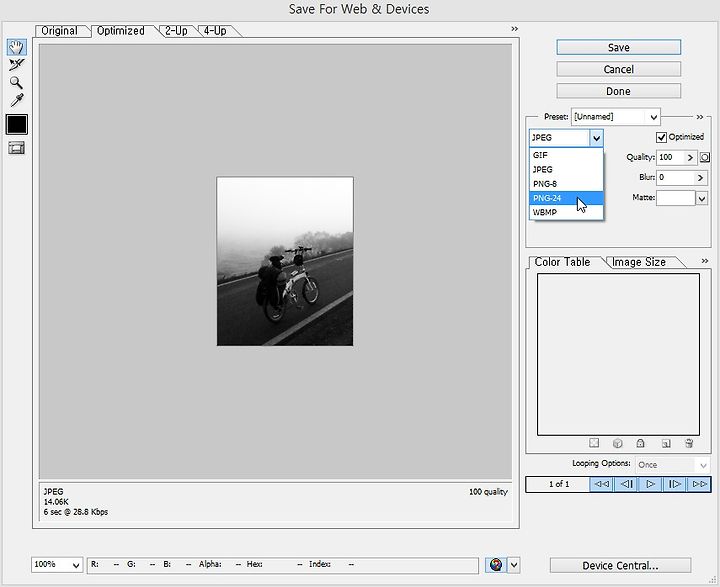Open the Optimize menu beside Preset

click(x=700, y=117)
